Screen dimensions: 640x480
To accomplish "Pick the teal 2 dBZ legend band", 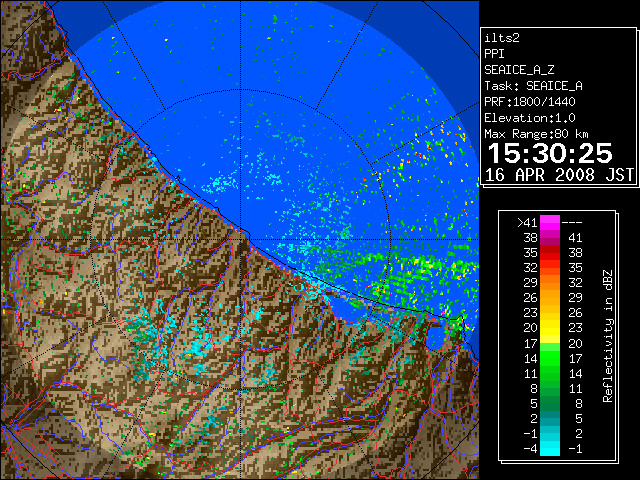I will (550, 418).
